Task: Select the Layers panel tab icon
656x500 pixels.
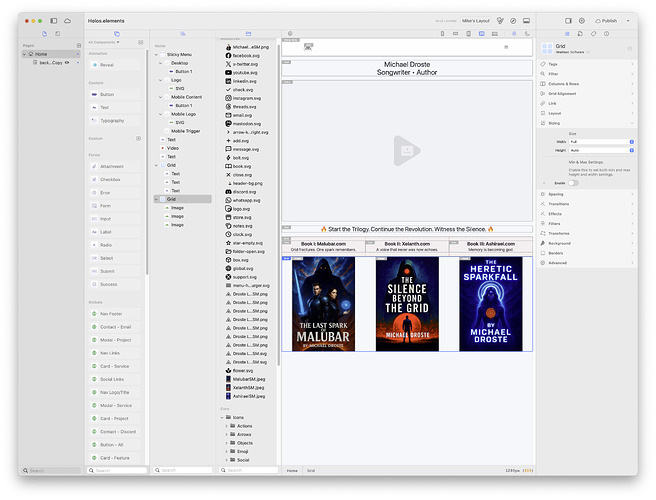Action: click(x=182, y=33)
